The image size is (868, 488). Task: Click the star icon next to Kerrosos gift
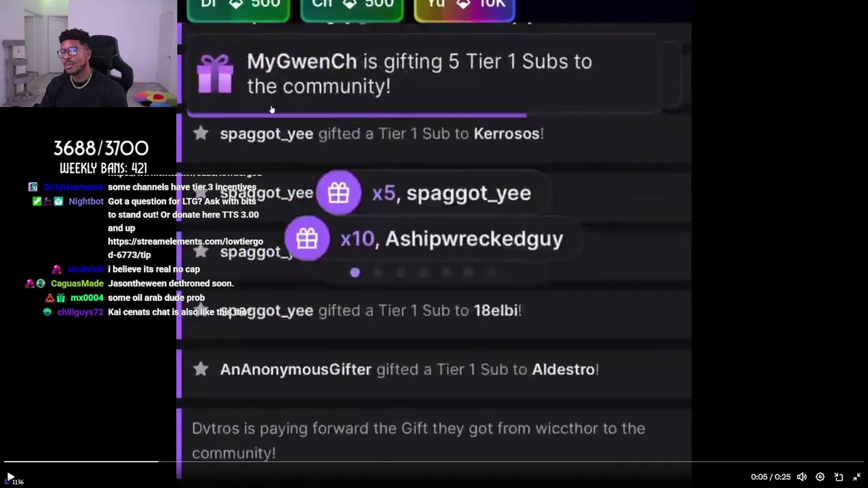(201, 134)
